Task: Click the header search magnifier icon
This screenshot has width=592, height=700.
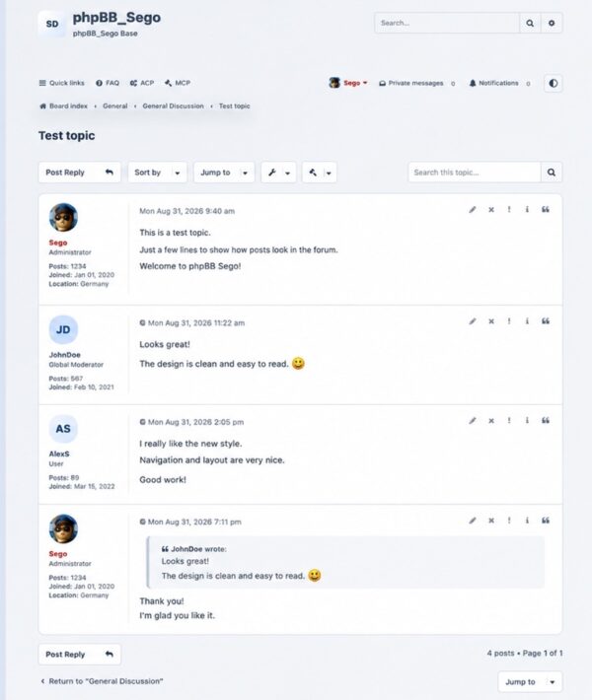Action: point(530,23)
